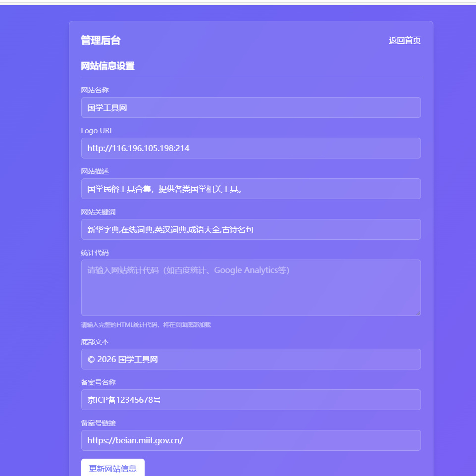Click the 网站关键词 label
This screenshot has width=476, height=476.
pyautogui.click(x=98, y=212)
